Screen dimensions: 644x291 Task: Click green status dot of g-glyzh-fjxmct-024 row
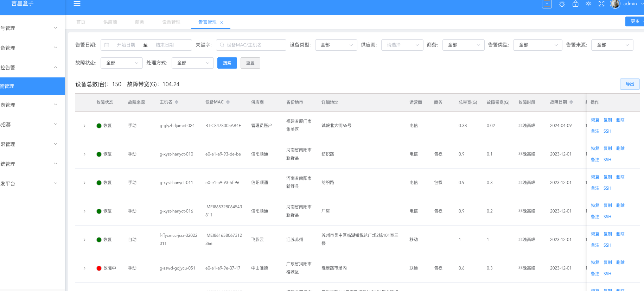click(x=99, y=126)
